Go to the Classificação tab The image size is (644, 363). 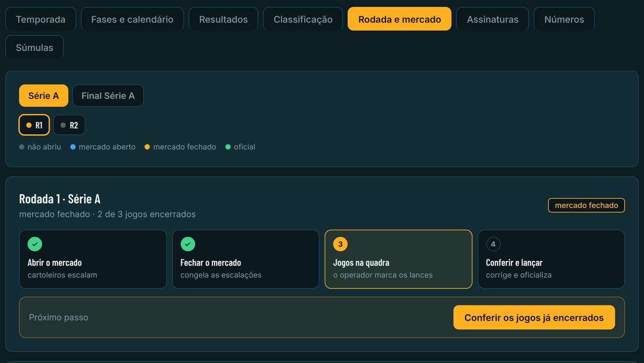(x=303, y=19)
